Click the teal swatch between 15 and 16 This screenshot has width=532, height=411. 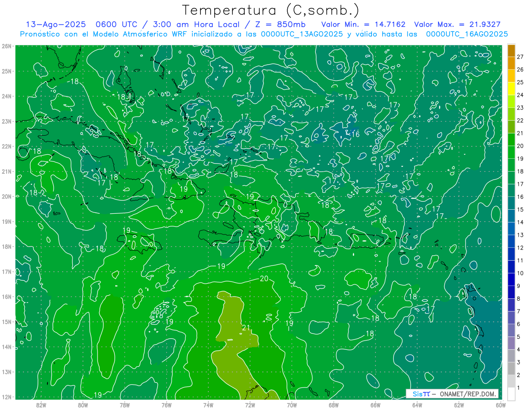coord(511,203)
